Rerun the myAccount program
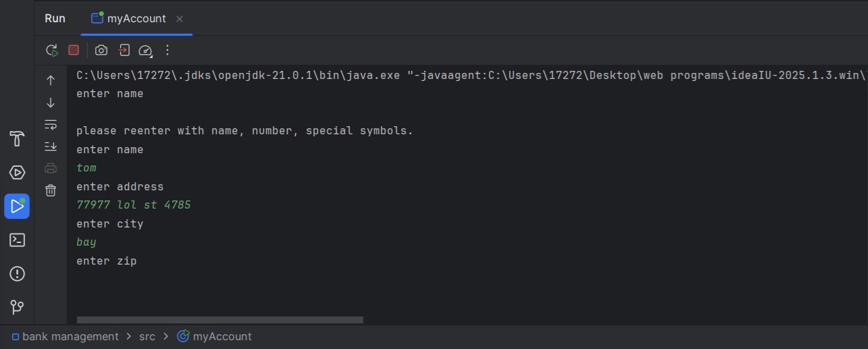This screenshot has width=868, height=349. click(51, 50)
